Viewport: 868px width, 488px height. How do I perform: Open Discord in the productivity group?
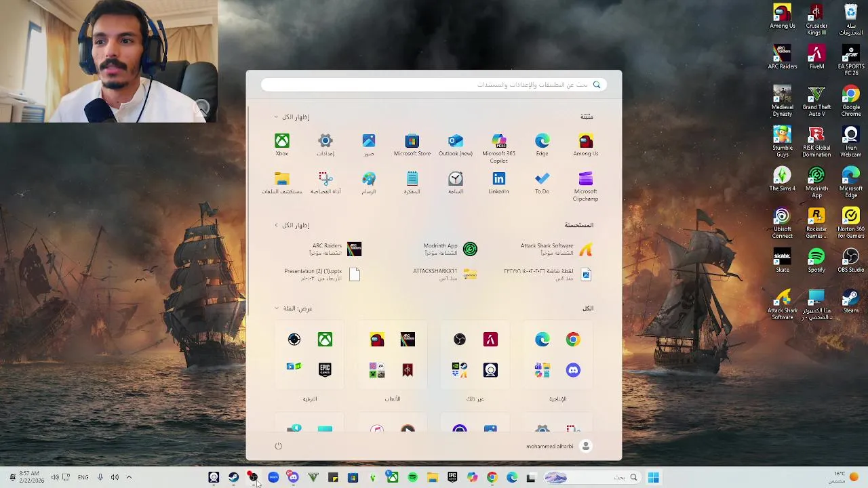(573, 370)
